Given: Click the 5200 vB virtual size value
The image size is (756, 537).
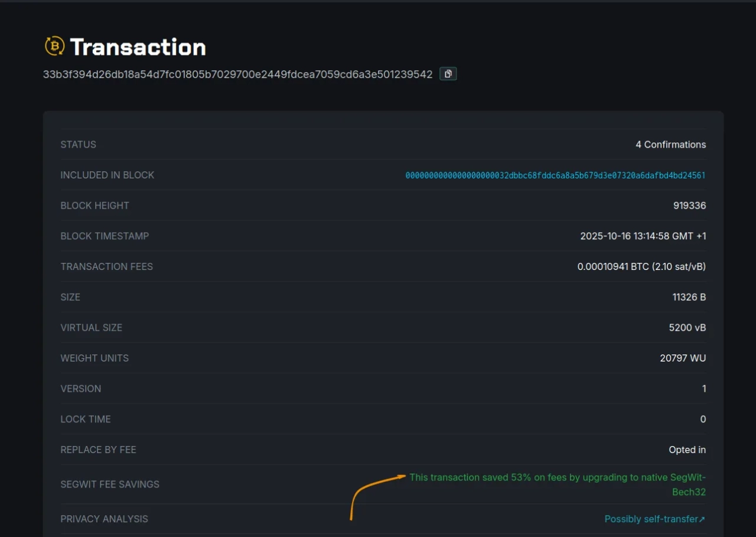Looking at the screenshot, I should pos(687,327).
